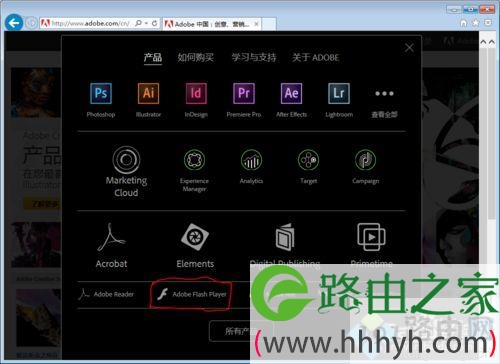Click the Campaign icon

(365, 160)
